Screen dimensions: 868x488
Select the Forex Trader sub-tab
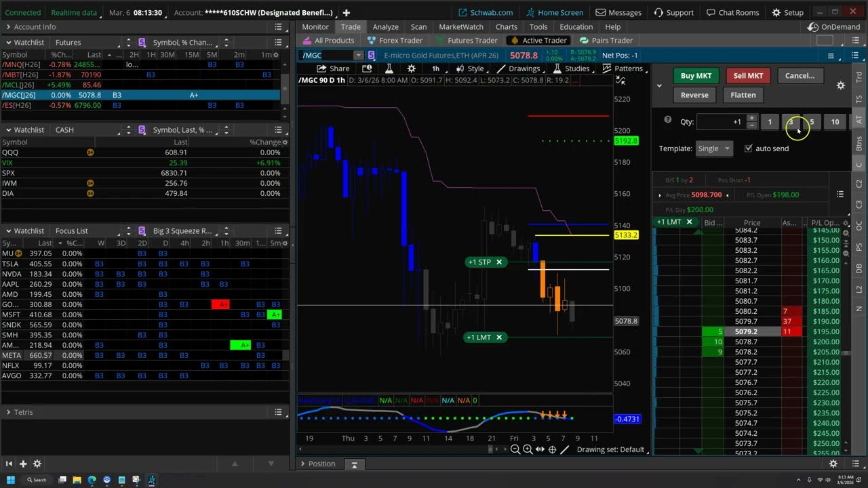394,41
